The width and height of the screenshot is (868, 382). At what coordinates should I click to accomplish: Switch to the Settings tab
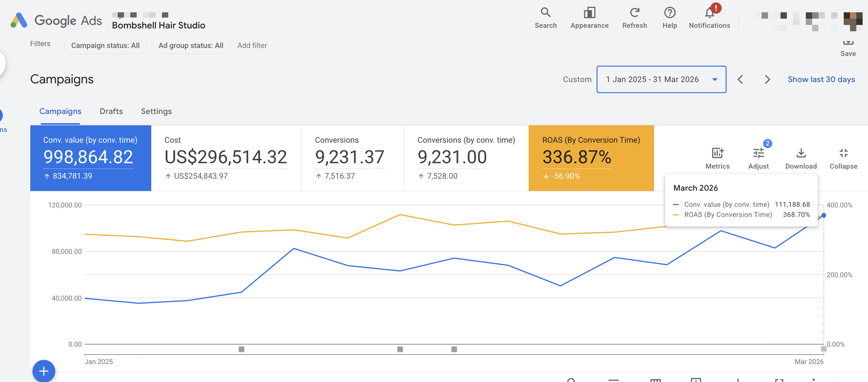pyautogui.click(x=156, y=111)
